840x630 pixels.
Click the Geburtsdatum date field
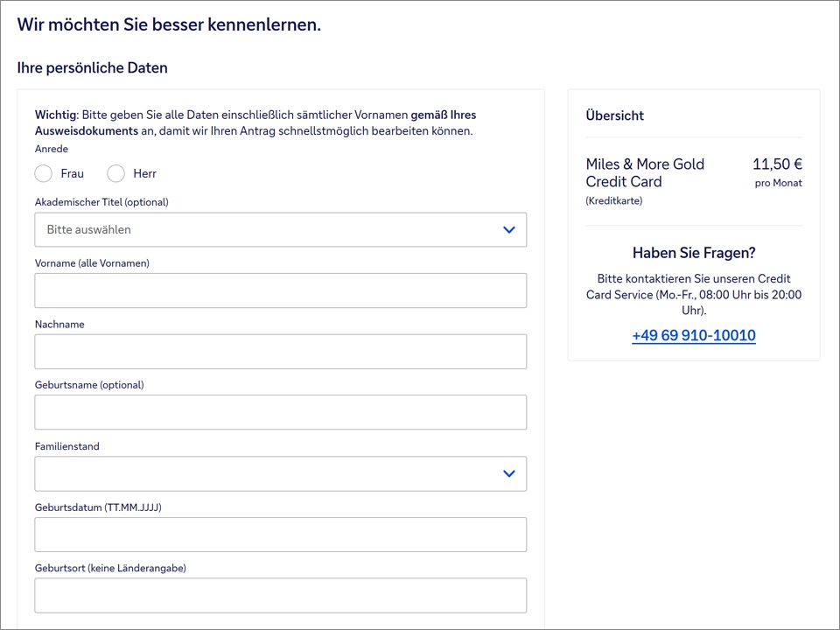(x=280, y=535)
